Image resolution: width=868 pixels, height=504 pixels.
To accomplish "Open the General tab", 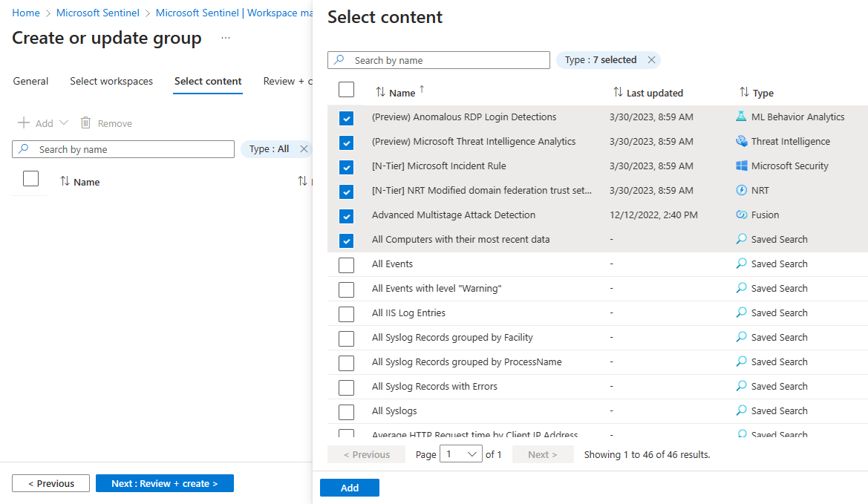I will coord(30,81).
